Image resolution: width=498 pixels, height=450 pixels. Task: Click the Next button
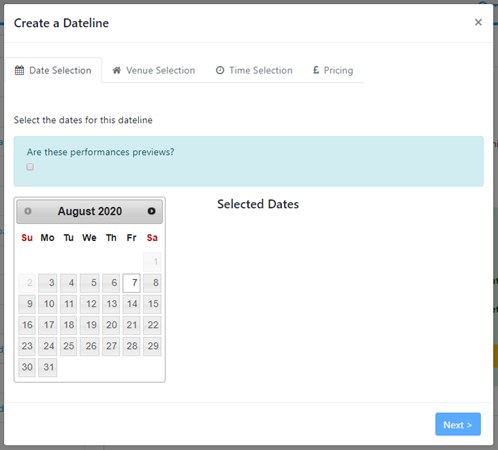[x=458, y=424]
